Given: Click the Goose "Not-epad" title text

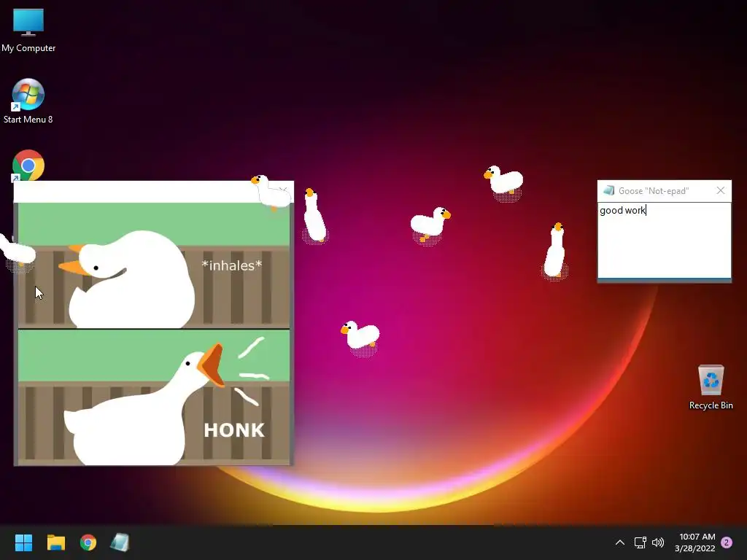Looking at the screenshot, I should (654, 191).
